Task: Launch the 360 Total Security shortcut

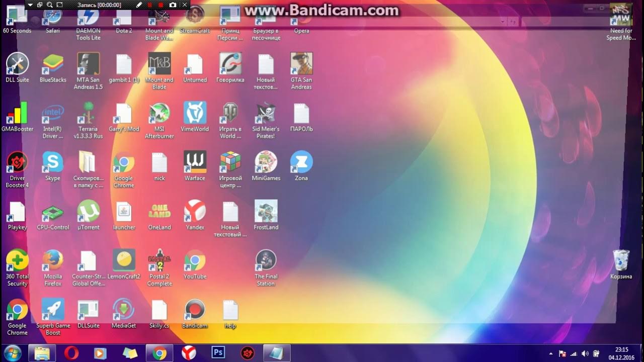Action: click(x=17, y=268)
